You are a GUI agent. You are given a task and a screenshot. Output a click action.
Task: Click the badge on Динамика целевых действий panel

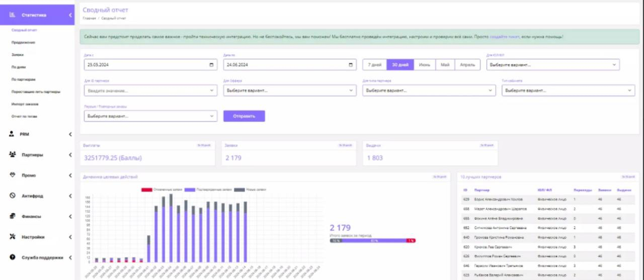[440, 177]
